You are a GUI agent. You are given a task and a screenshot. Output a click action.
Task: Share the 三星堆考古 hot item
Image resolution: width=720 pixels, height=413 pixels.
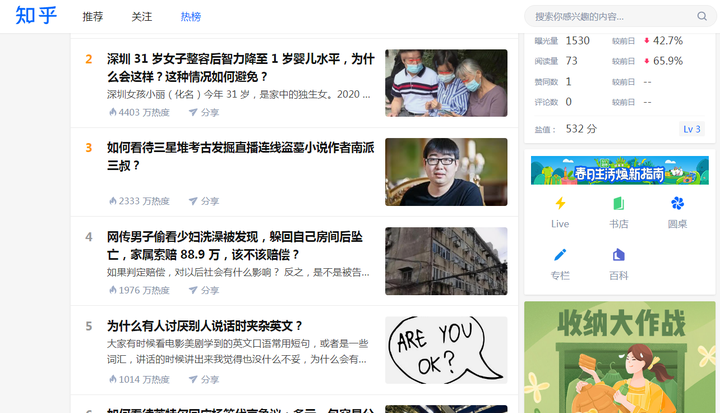(204, 201)
